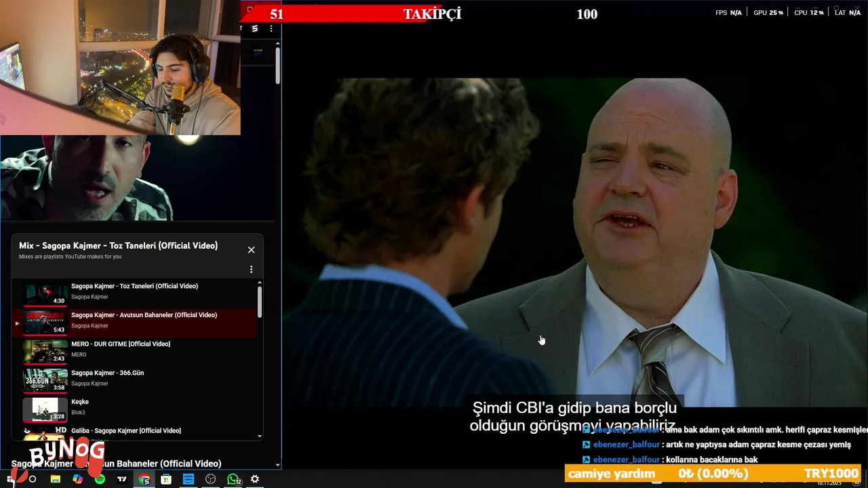The width and height of the screenshot is (868, 488).
Task: Click the browser page scrollbar down arrow at bottom
Action: click(277, 465)
